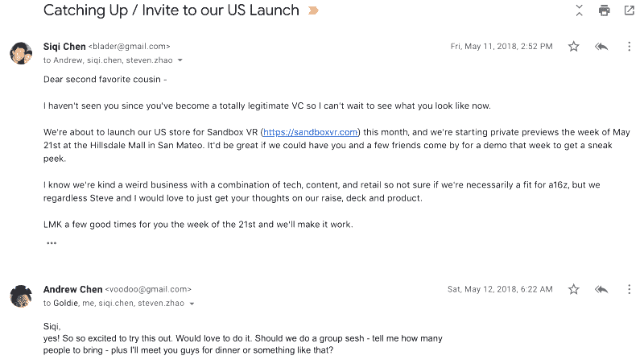The image size is (644, 364).
Task: Open the conversation in a new window
Action: 629,10
